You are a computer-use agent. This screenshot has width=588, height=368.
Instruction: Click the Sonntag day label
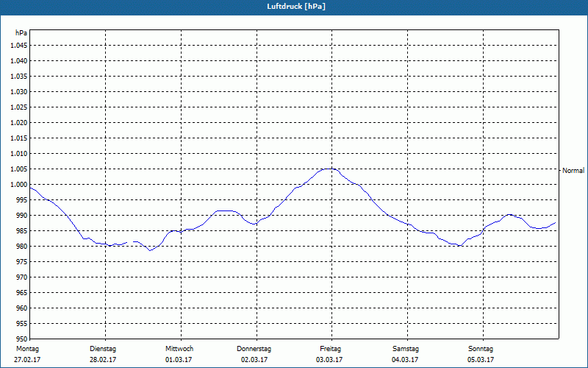[x=481, y=349]
